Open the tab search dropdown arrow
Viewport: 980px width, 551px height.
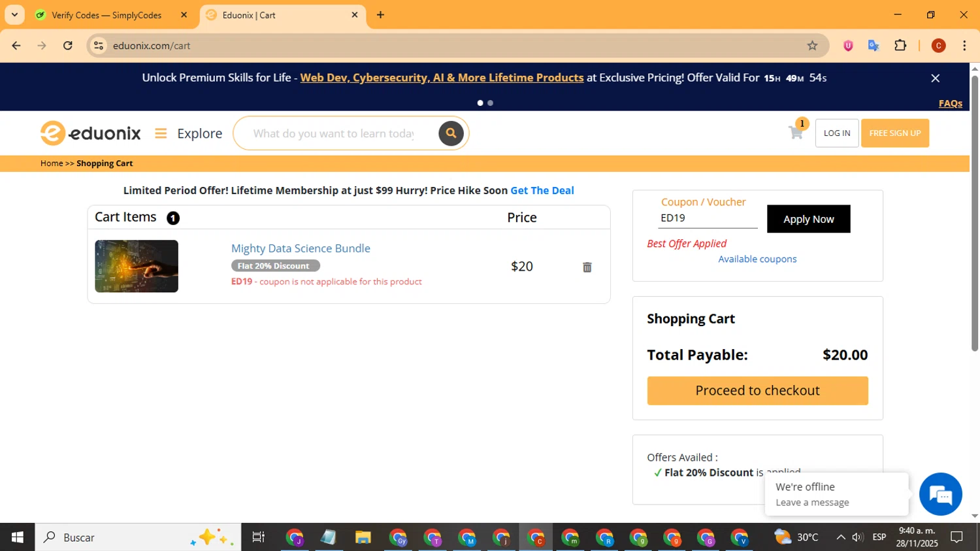(x=14, y=15)
